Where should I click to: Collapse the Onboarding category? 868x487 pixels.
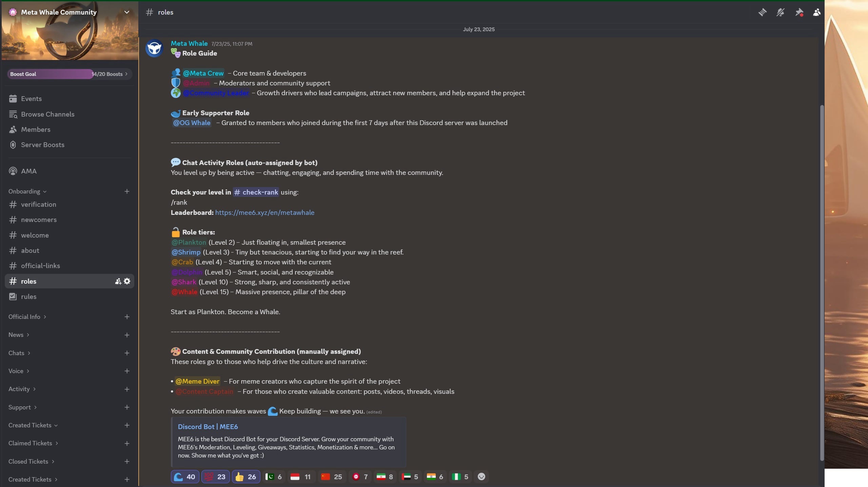(x=27, y=191)
